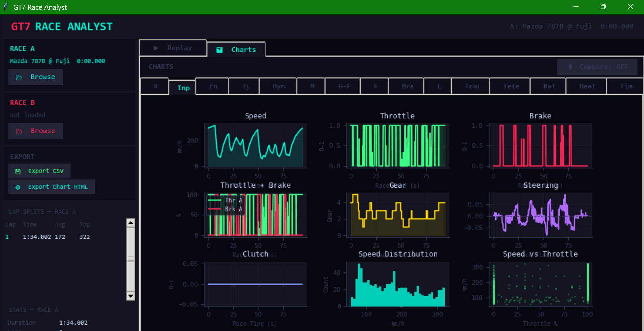The width and height of the screenshot is (644, 331).
Task: Click the Speed vs Throttle scatter plot
Action: click(540, 284)
